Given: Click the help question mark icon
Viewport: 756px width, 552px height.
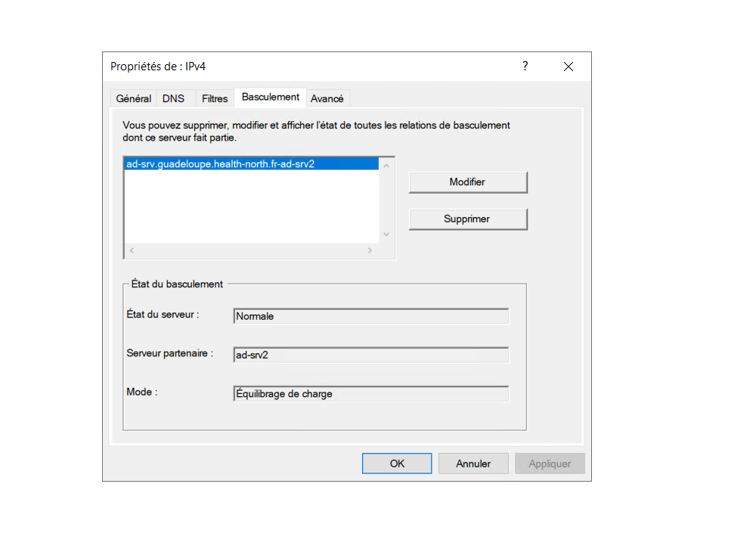Looking at the screenshot, I should pyautogui.click(x=525, y=67).
